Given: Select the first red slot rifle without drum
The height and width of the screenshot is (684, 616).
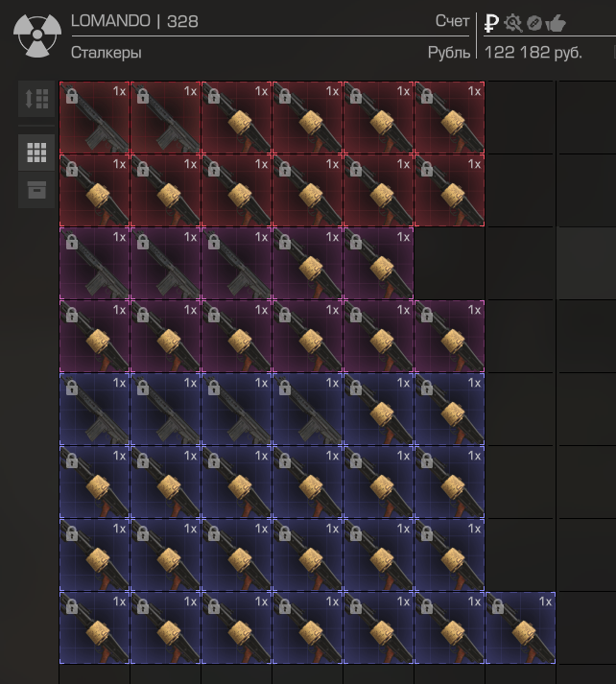Looking at the screenshot, I should [x=94, y=117].
